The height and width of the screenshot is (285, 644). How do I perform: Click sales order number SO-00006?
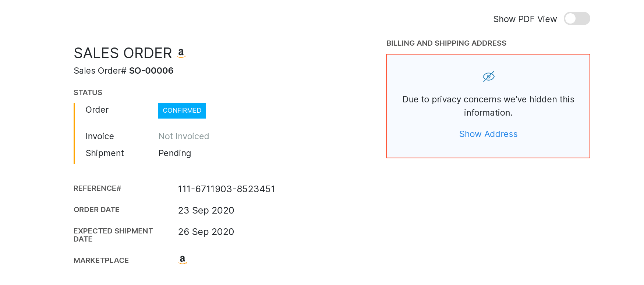(x=151, y=71)
